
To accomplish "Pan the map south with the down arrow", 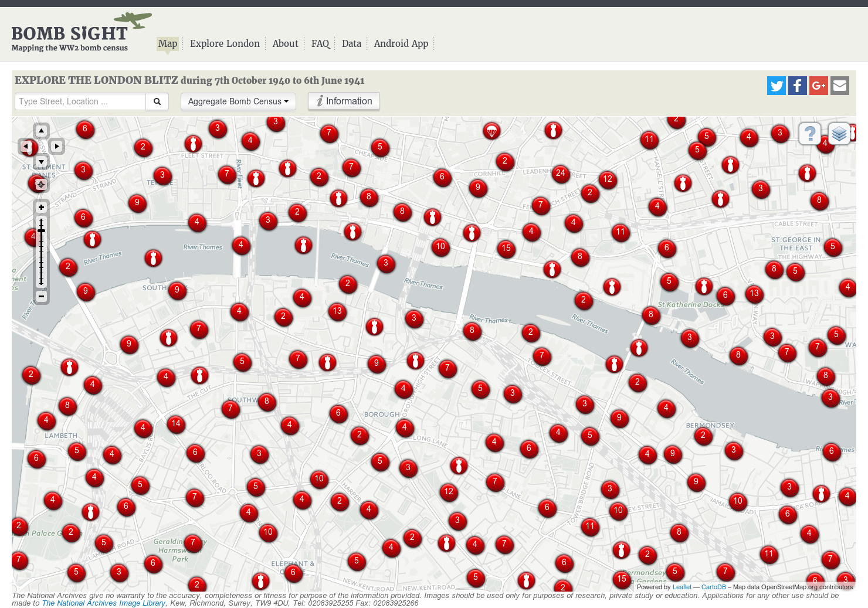I will pos(41,161).
